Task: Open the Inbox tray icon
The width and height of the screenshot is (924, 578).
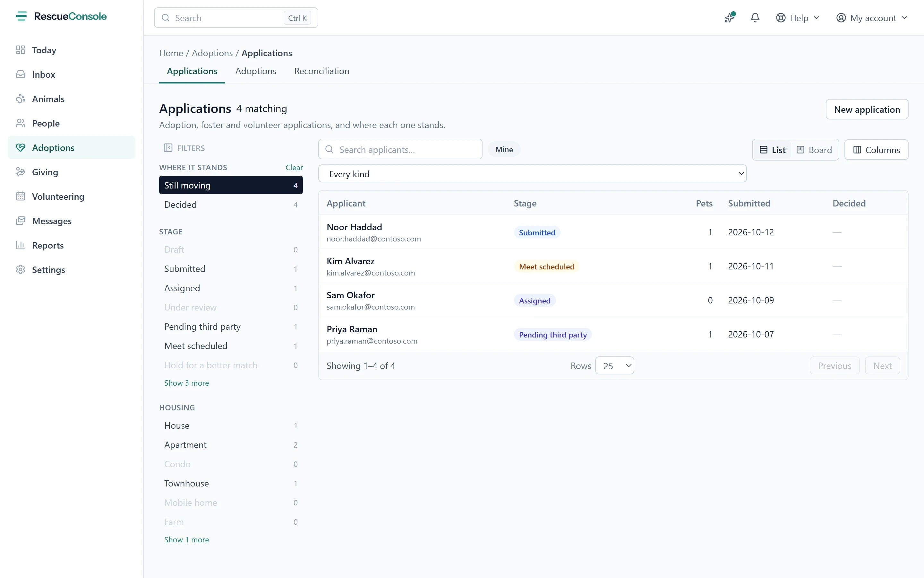Action: [x=21, y=74]
